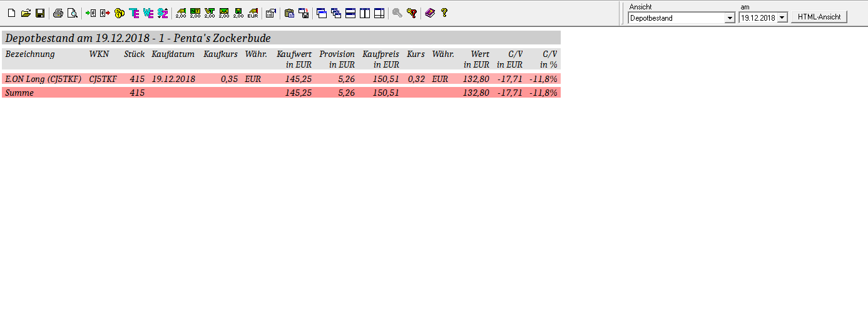Click the split panes layout icon
Viewport: 868px width, 316px height.
(379, 13)
